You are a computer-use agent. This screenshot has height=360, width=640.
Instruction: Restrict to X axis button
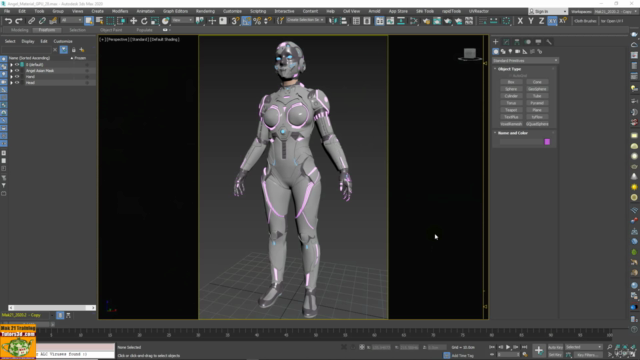520,21
